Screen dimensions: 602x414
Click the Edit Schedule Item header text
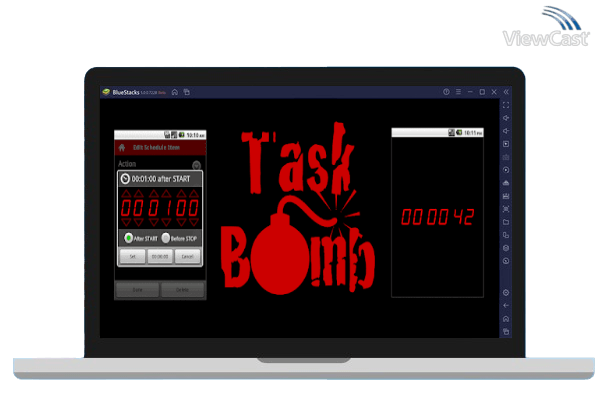tap(156, 147)
